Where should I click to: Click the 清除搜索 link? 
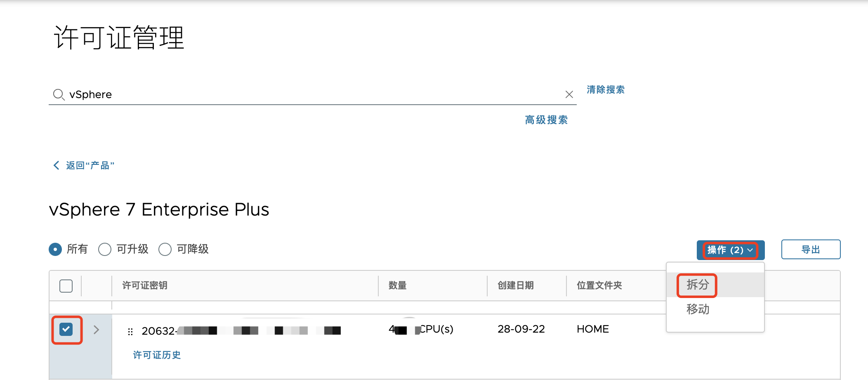point(606,90)
